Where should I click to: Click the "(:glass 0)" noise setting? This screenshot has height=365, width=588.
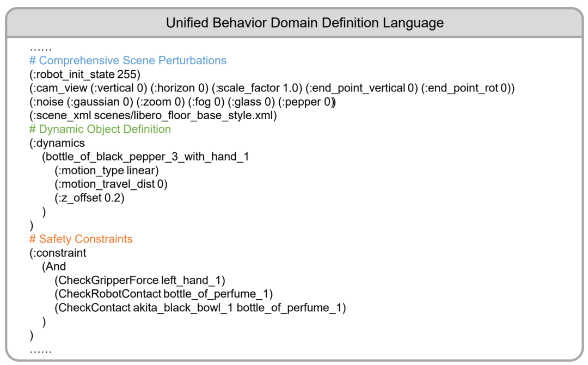tap(251, 102)
